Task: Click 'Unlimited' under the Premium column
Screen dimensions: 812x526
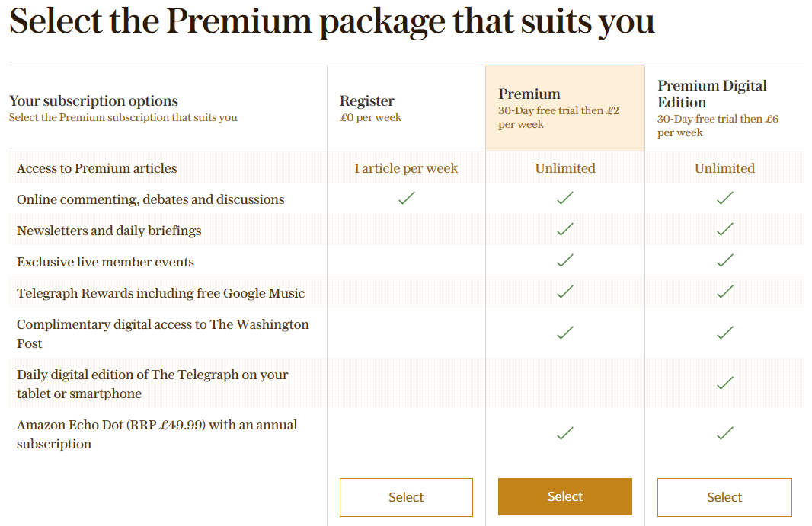Action: (x=565, y=168)
